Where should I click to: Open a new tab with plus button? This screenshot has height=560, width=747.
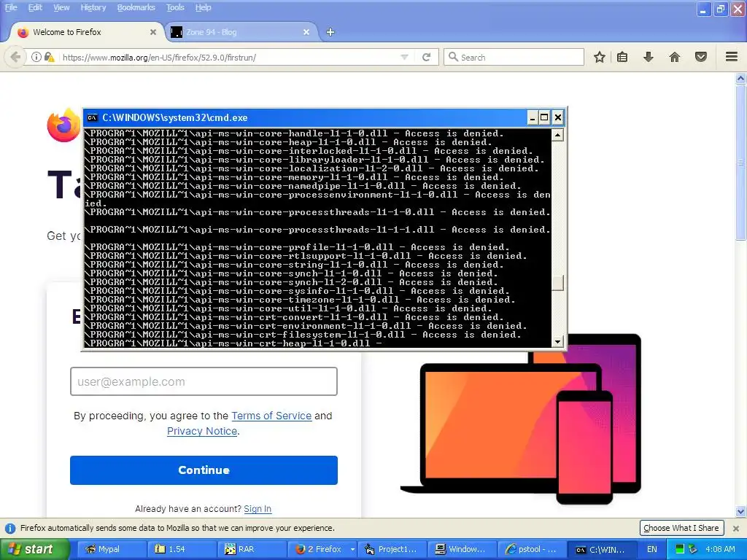click(x=330, y=32)
